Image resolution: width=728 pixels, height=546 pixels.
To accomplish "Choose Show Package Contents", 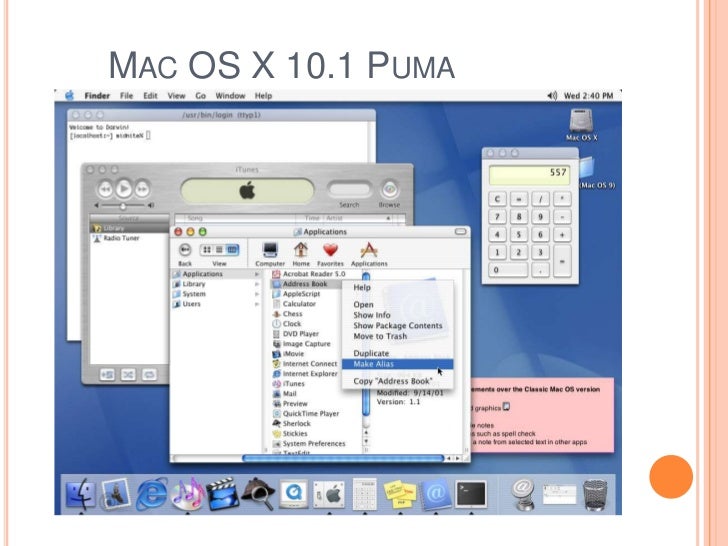I will tap(397, 325).
